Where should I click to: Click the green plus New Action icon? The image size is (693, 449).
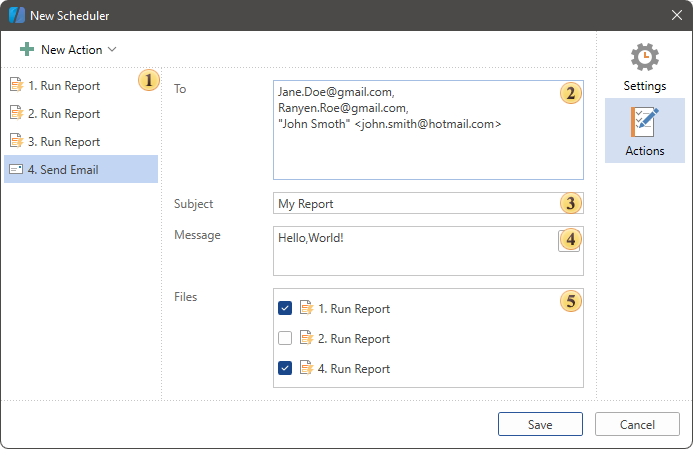click(x=27, y=49)
